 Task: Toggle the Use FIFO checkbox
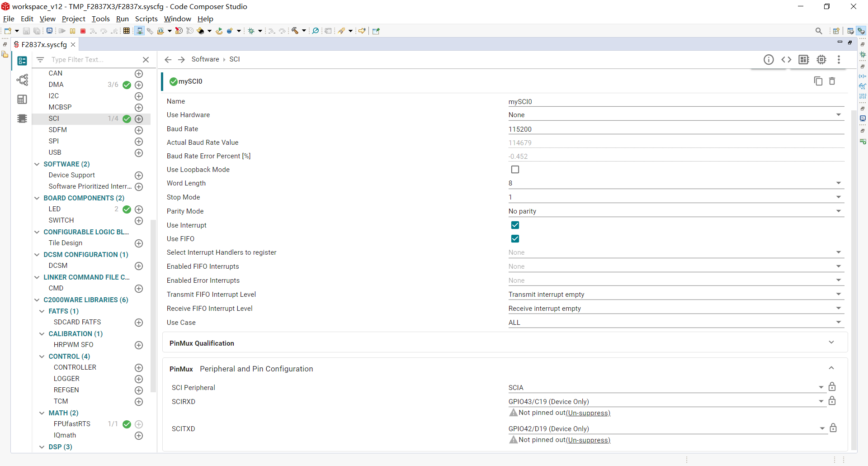click(x=515, y=239)
